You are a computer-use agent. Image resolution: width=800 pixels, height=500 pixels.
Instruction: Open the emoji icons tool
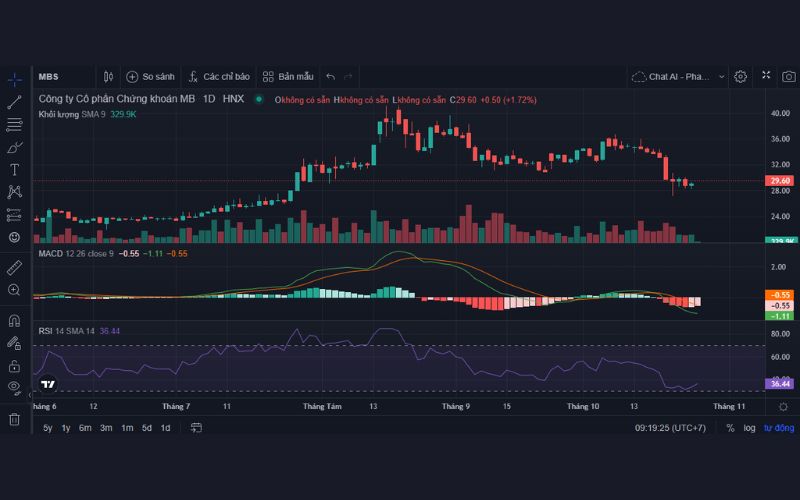coord(14,237)
